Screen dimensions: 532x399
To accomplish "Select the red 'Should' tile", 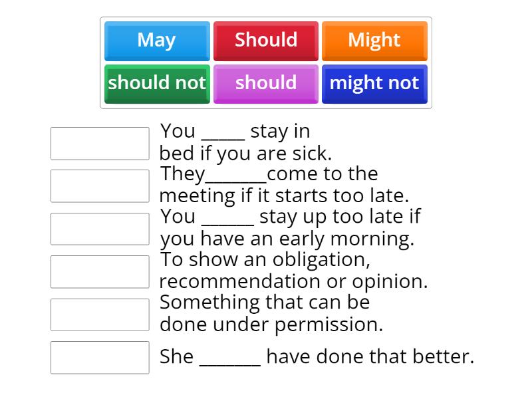I will pyautogui.click(x=266, y=41).
